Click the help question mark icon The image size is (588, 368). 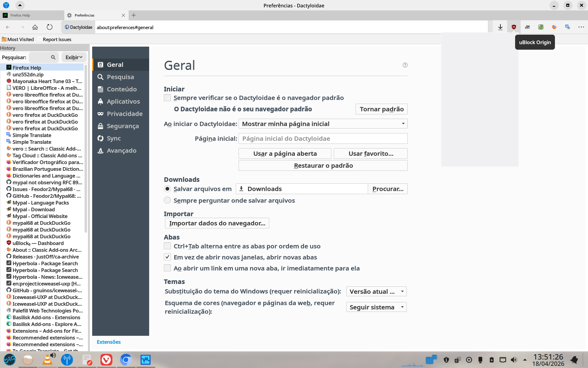click(405, 65)
